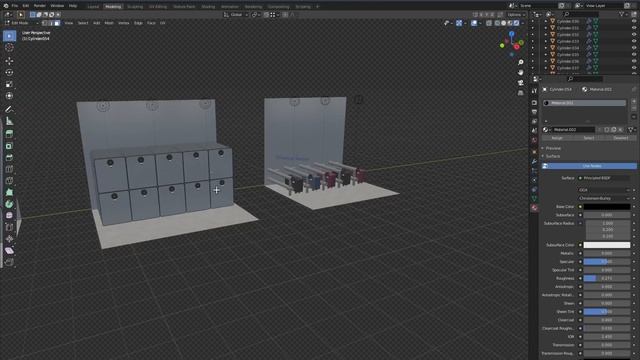Click the black Base Color swatch

tap(607, 207)
